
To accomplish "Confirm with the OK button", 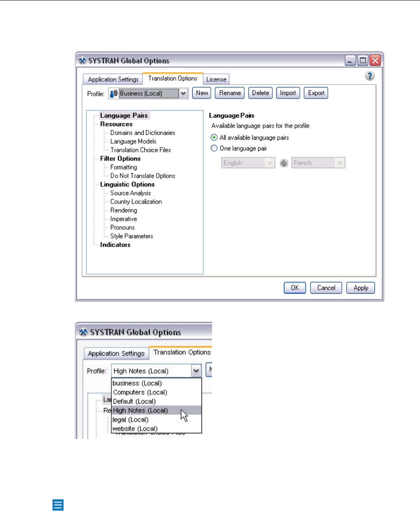I will point(295,288).
